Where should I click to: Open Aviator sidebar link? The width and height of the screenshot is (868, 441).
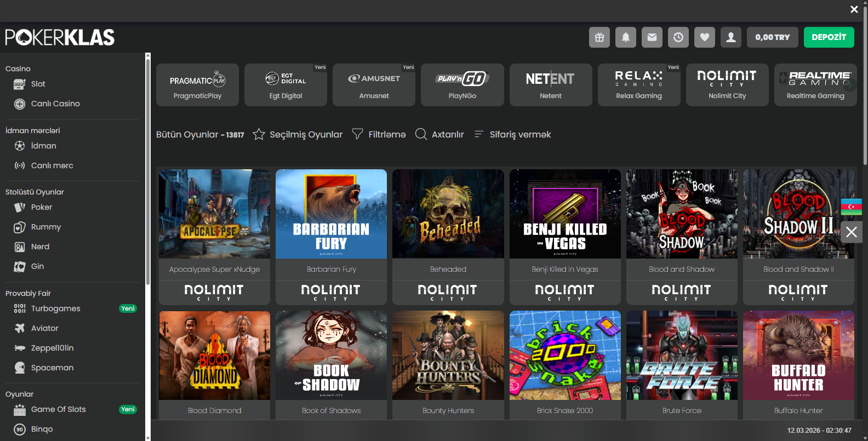tap(44, 328)
